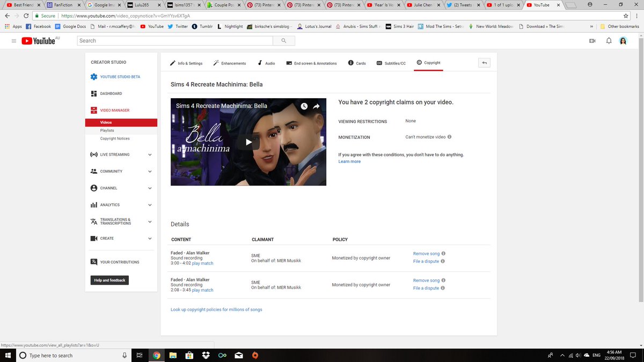Open Google Chrome from the taskbar
Viewport: 644px width, 362px height.
coord(156,355)
